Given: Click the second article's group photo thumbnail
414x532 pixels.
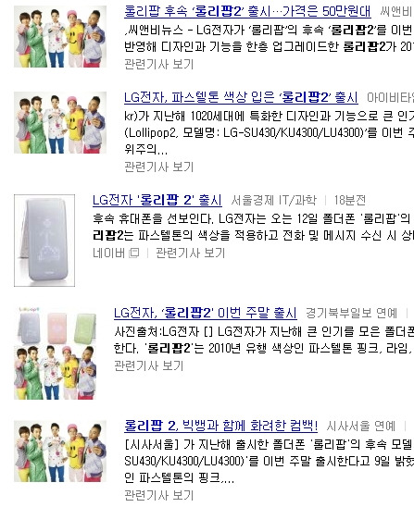Looking at the screenshot, I should [x=60, y=122].
